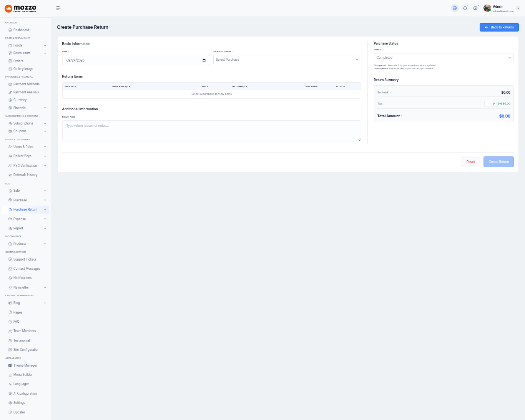Open the chat messages icon in header
This screenshot has height=420, width=525.
[x=475, y=8]
